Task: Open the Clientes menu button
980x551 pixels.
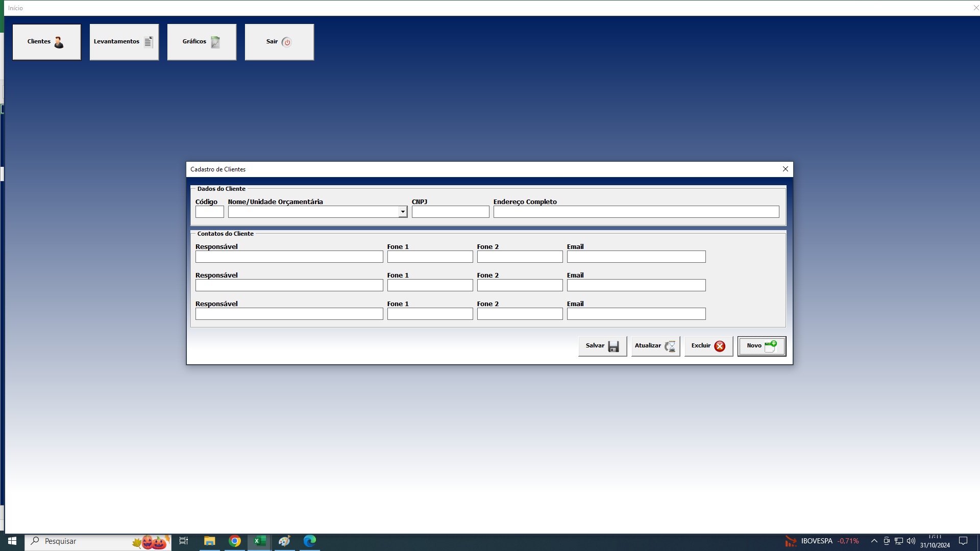Action: coord(46,42)
